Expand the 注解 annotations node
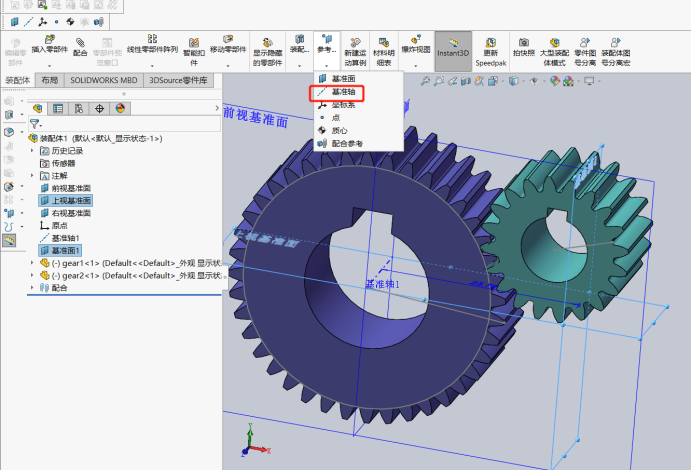Viewport: 692px width, 470px height. point(32,176)
